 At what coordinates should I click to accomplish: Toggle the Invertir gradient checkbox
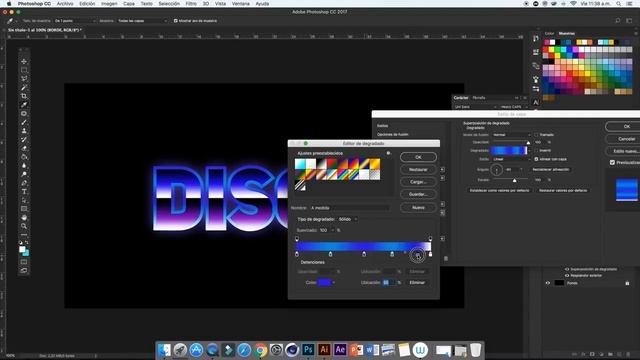click(x=536, y=151)
